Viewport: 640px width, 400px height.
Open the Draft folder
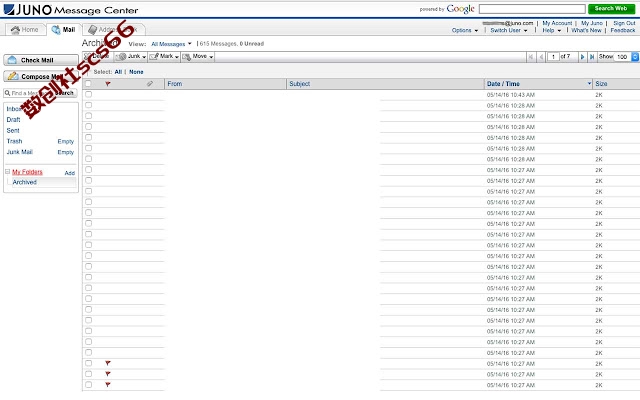click(13, 120)
